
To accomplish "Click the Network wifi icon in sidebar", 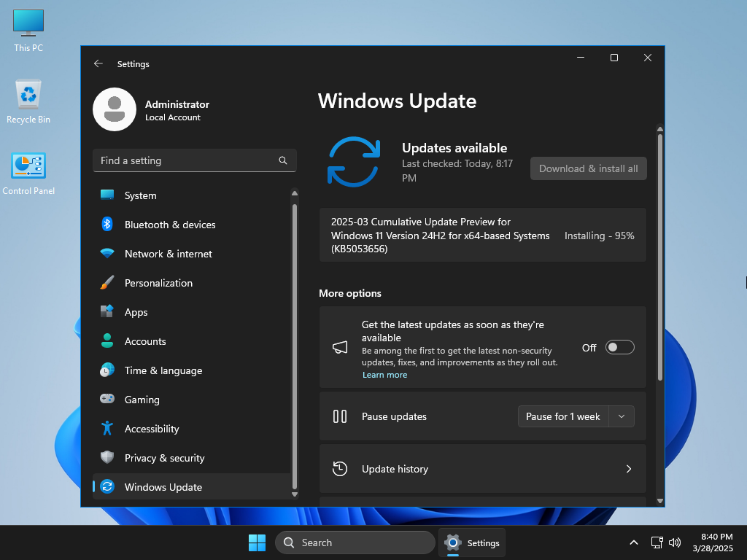I will [107, 253].
